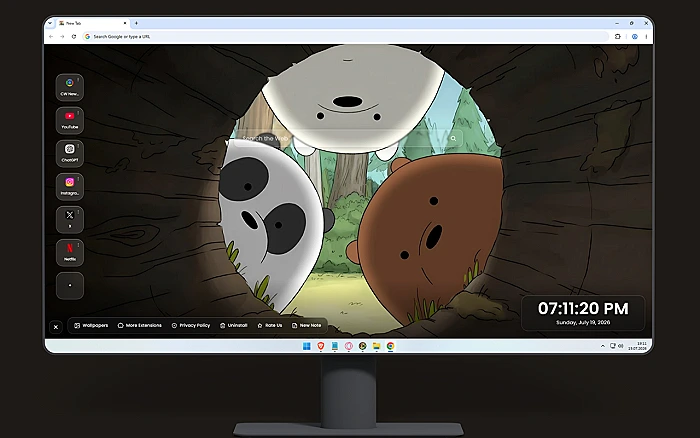Image resolution: width=700 pixels, height=438 pixels.
Task: Show hidden system tray icons chevron
Action: point(603,346)
